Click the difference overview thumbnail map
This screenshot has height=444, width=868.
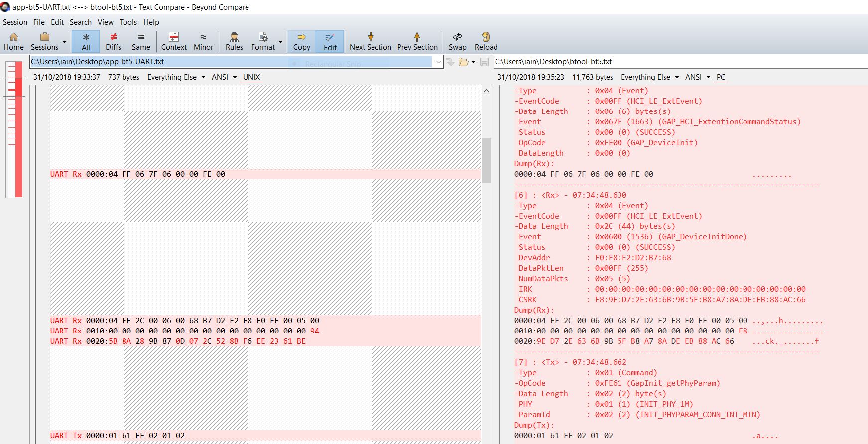coord(15,129)
